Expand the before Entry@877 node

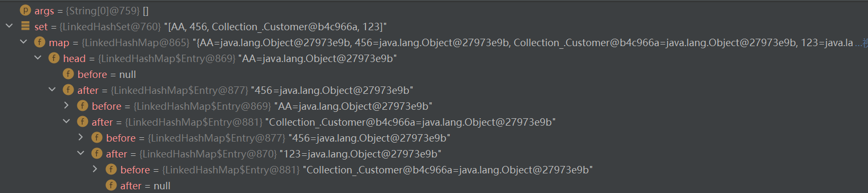click(x=80, y=137)
